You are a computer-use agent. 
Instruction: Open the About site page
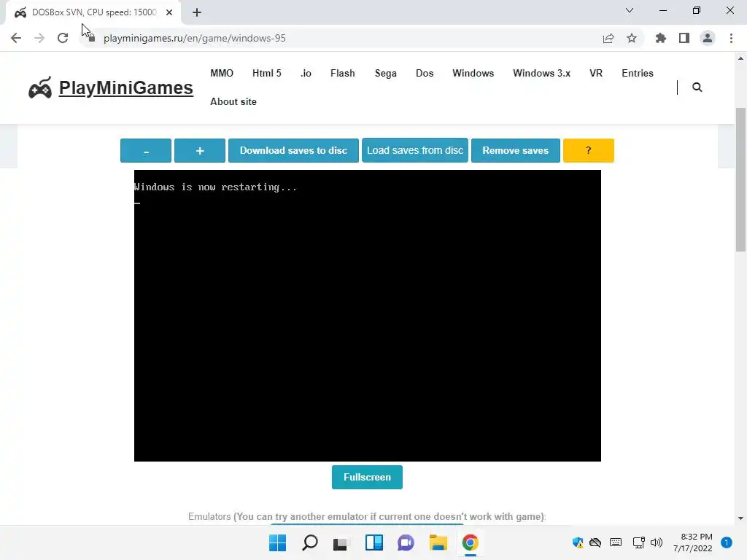pos(233,102)
